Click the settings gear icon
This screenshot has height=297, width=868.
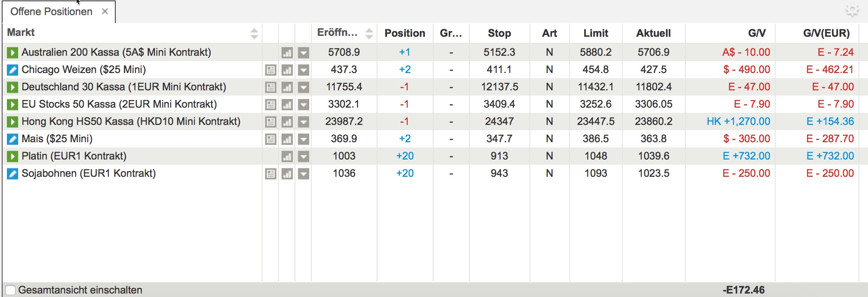point(852,10)
